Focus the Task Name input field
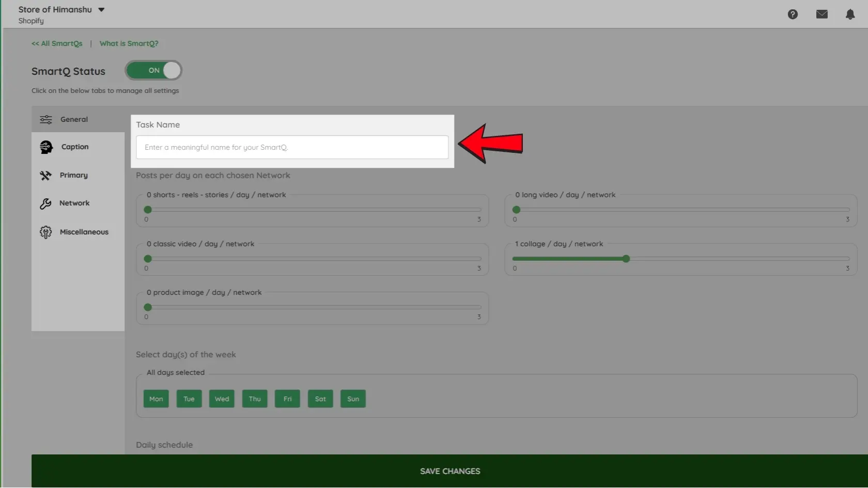868x488 pixels. (x=292, y=147)
